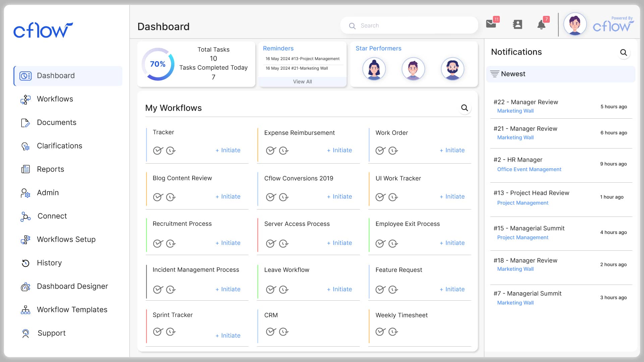Open the History page from the sidebar
Screen dimensions: 644x362
[x=49, y=263]
